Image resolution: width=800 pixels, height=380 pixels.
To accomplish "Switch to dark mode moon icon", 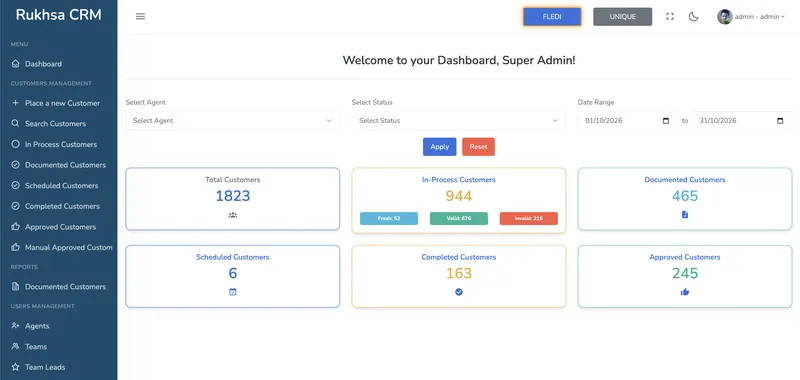I will [x=693, y=16].
